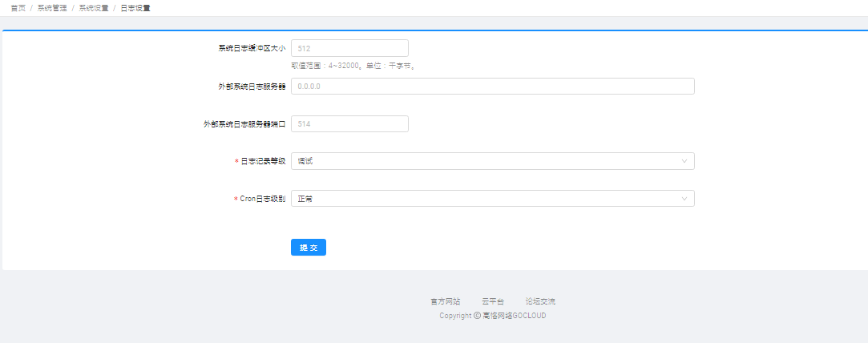Open the 日志记录等级 dropdown
Screen dimensions: 868x343
tap(493, 161)
